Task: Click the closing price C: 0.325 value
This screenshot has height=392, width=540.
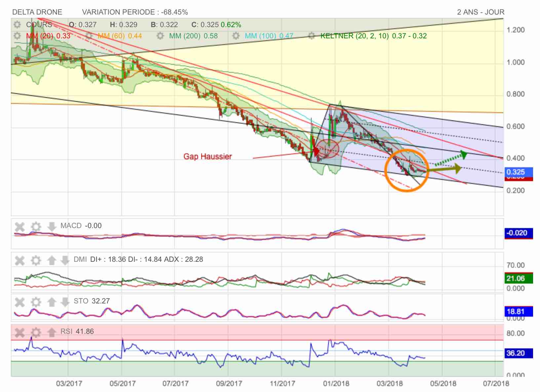Action: point(205,25)
